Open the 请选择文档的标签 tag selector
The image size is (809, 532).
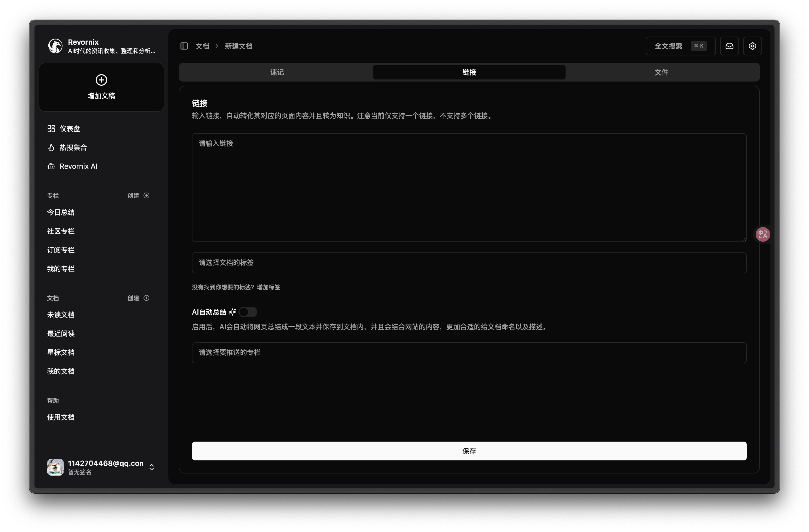(469, 263)
